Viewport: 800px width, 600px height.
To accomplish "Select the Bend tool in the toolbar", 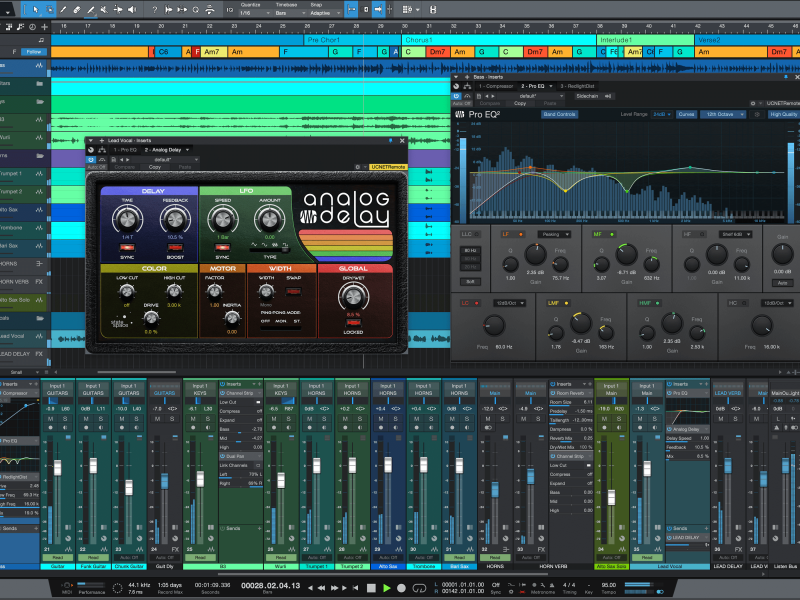I will coord(118,9).
